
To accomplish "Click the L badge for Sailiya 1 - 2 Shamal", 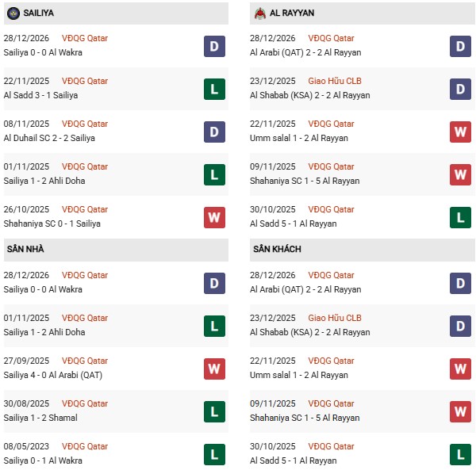I will point(214,411).
